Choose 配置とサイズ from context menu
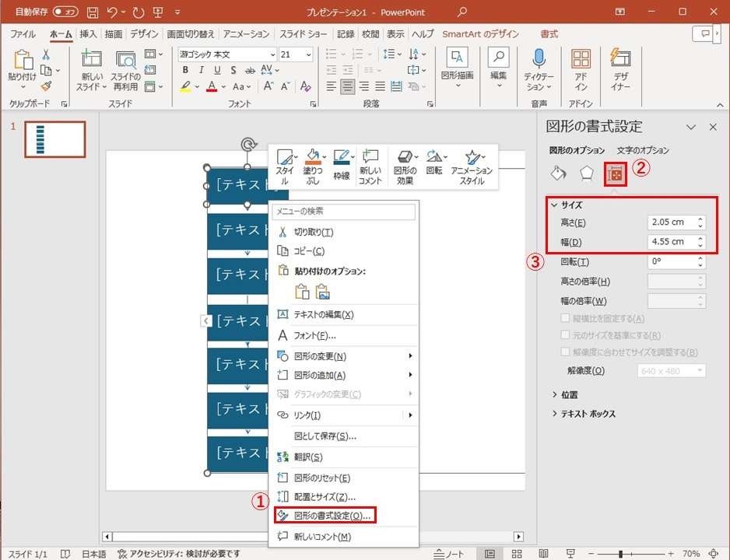730x560 pixels. pos(325,496)
